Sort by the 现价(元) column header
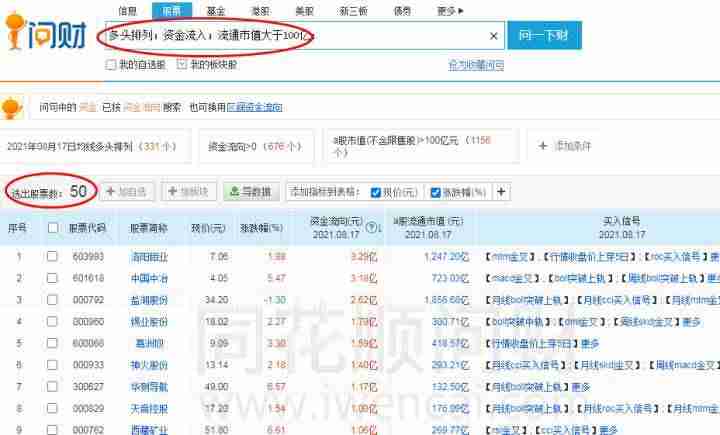720x435 pixels. click(208, 228)
